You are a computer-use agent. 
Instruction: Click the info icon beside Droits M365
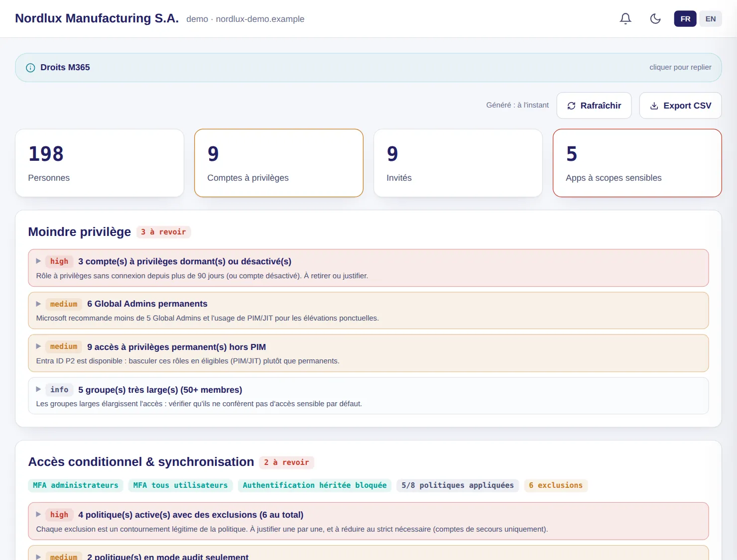[30, 68]
